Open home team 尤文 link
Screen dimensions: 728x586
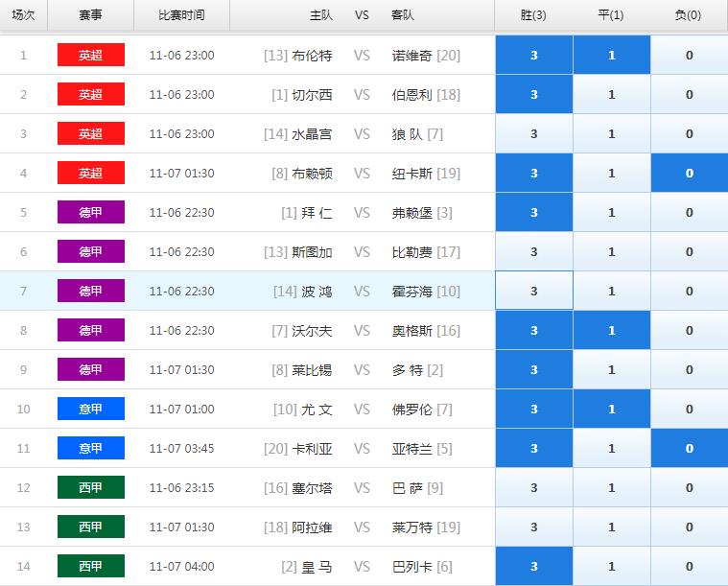click(317, 410)
